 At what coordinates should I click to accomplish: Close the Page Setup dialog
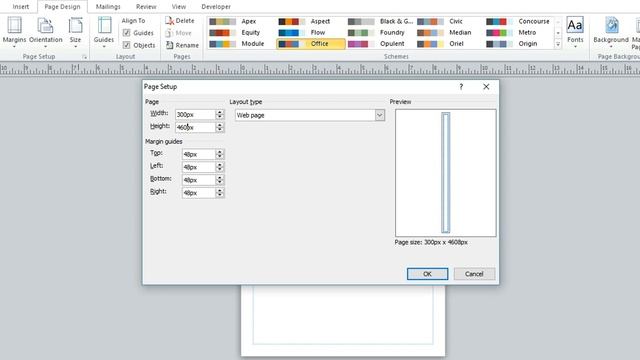coord(486,87)
